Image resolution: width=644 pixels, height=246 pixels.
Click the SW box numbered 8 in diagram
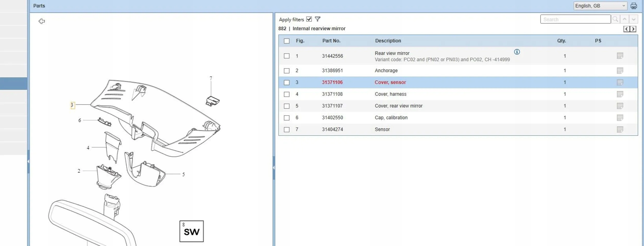click(x=191, y=231)
